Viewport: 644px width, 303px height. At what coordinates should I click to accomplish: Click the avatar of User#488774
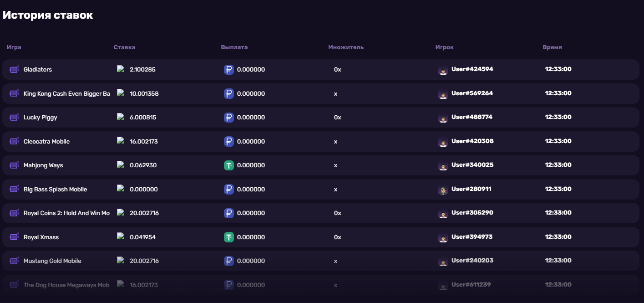click(443, 118)
